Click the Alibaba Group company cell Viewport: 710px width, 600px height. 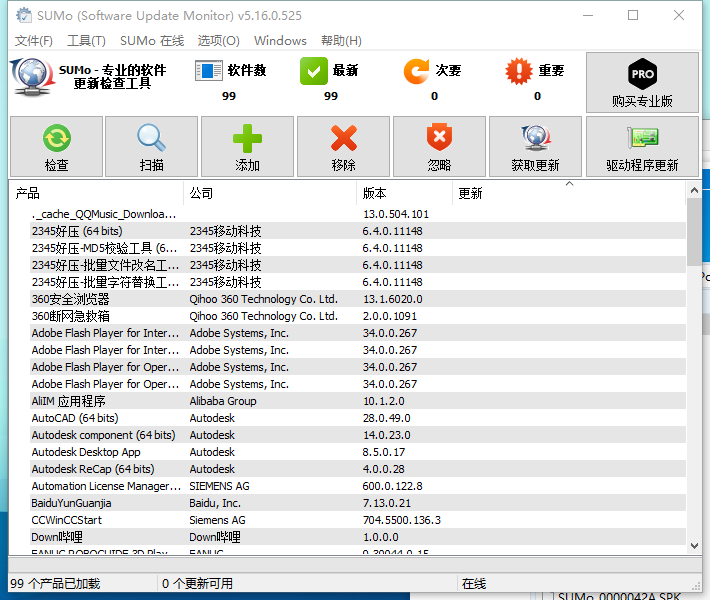[223, 401]
